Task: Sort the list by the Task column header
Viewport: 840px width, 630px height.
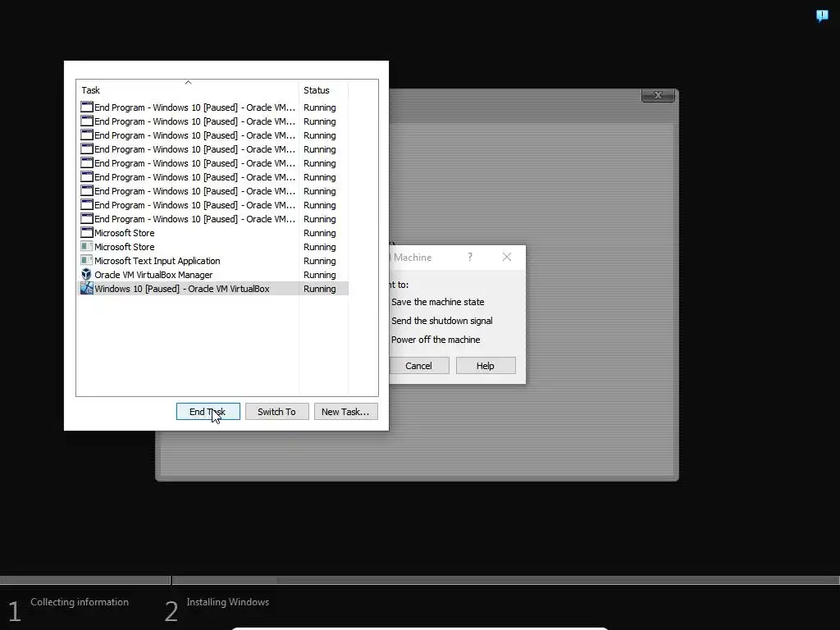Action: click(x=188, y=90)
